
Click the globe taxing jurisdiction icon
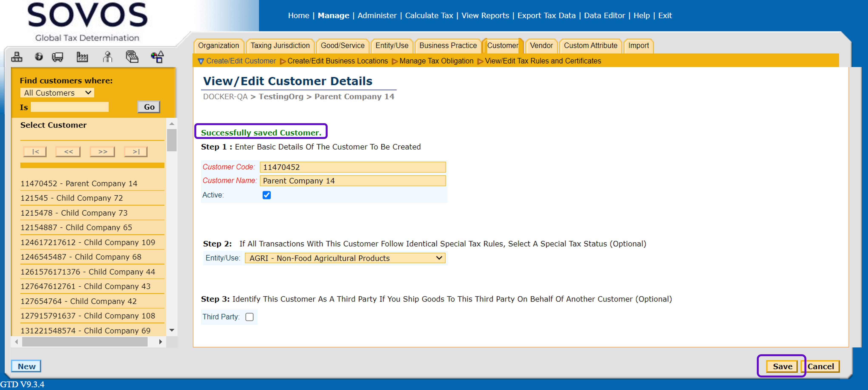click(x=39, y=57)
